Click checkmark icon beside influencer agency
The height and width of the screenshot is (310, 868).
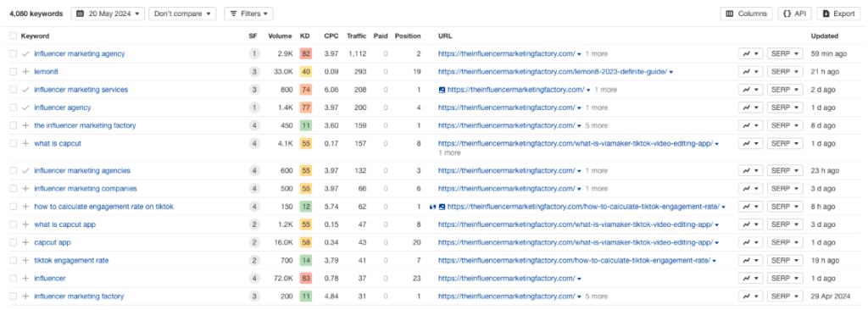[x=25, y=108]
